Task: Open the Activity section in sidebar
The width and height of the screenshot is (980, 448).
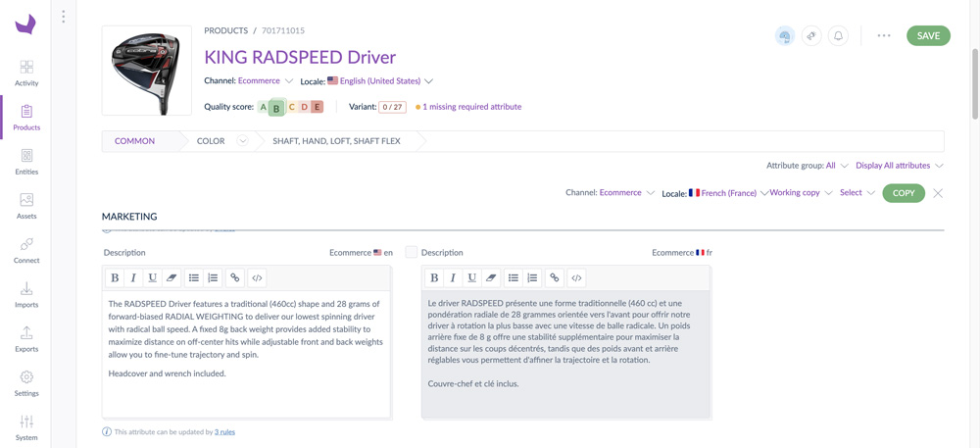Action: [x=26, y=74]
